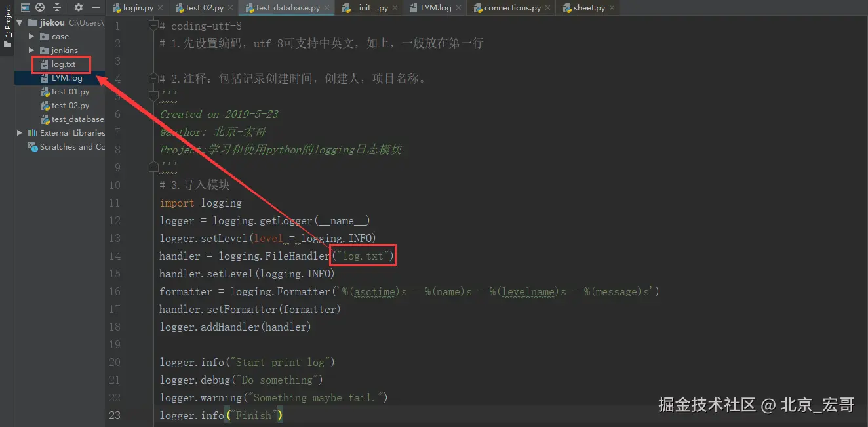Close the __init__.py tab
868x427 pixels.
396,8
